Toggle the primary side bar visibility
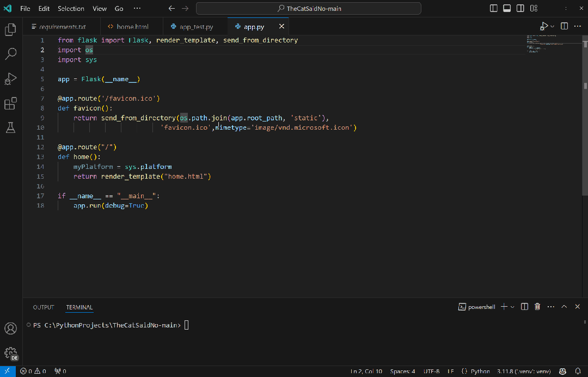This screenshot has width=588, height=377. tap(493, 8)
